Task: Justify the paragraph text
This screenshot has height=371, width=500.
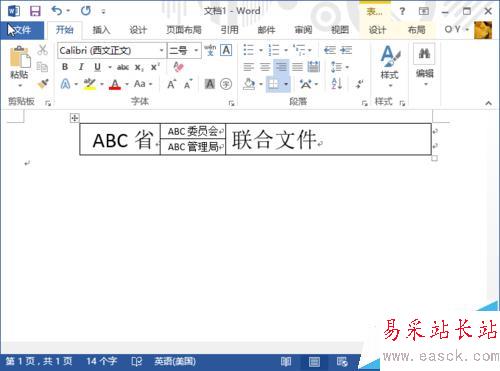Action: 297,67
